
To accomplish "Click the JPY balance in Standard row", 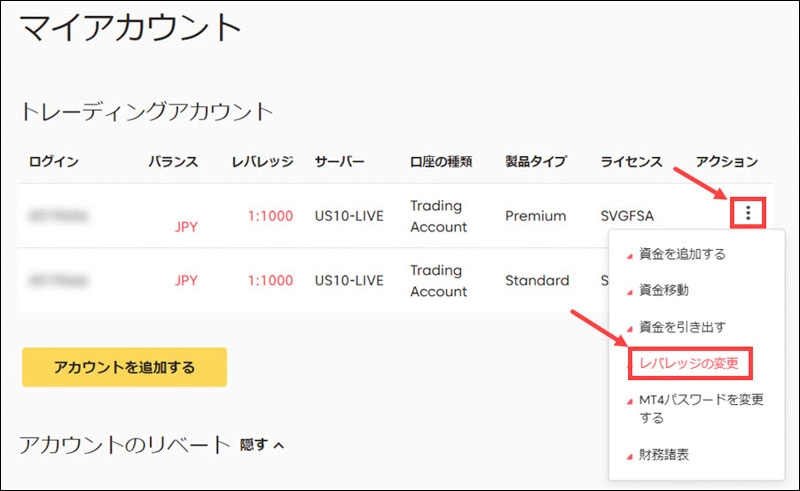I will coord(186,281).
